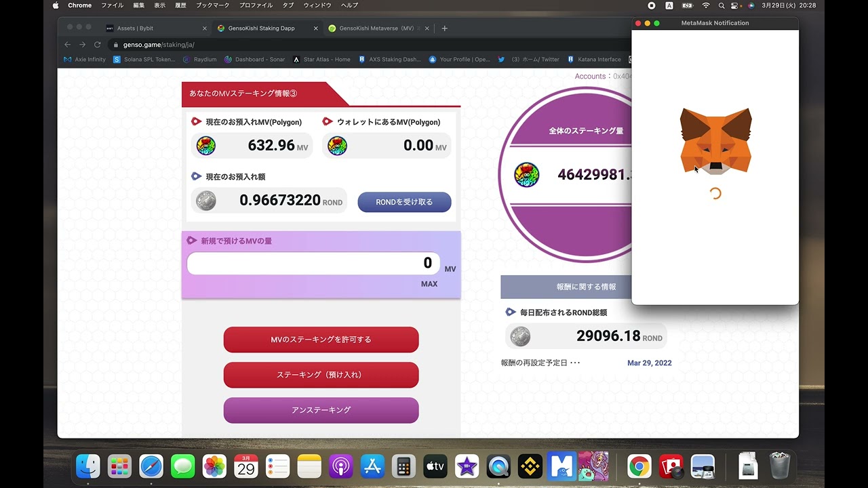Click the 0.96673220 ROND reward value
The height and width of the screenshot is (488, 868).
pos(280,201)
